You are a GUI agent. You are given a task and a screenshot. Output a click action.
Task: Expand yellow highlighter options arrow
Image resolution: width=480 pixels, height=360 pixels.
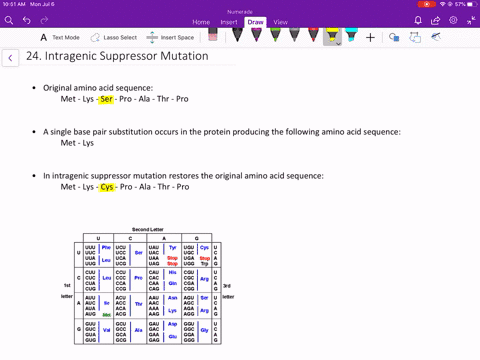(x=338, y=44)
